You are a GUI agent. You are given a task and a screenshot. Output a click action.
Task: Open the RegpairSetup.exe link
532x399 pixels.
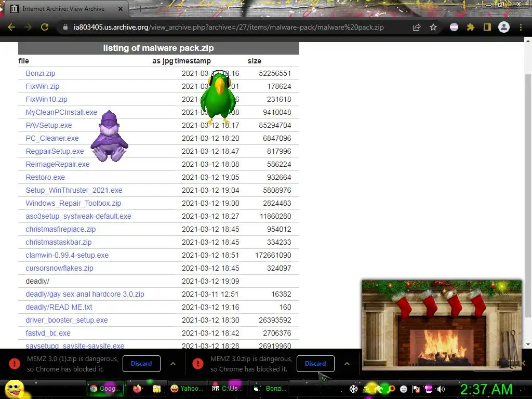click(55, 151)
